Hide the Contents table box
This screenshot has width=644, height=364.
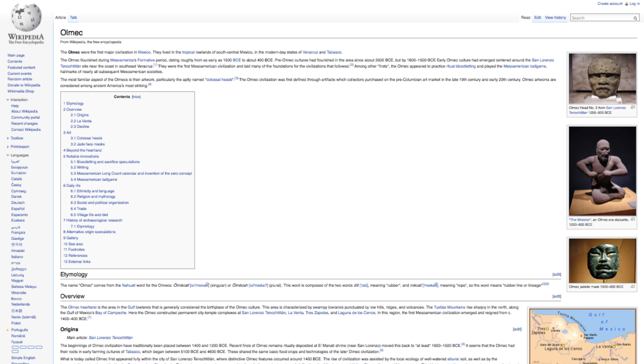click(x=136, y=97)
